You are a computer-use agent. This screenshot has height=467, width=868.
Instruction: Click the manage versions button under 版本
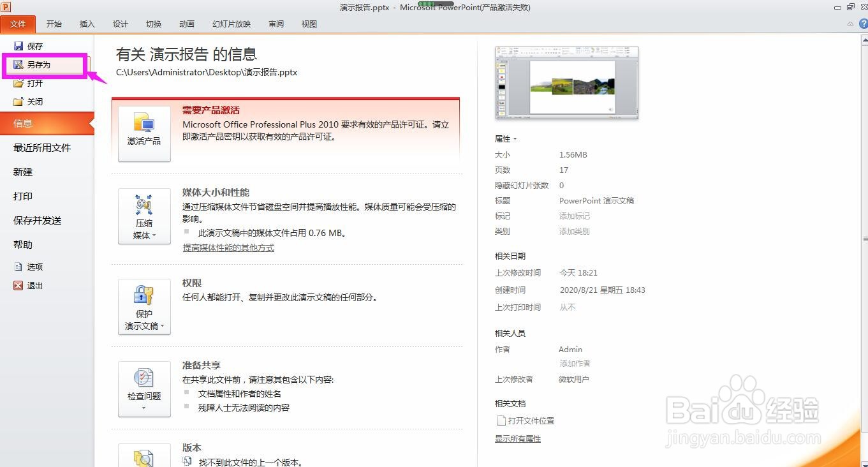(x=144, y=456)
